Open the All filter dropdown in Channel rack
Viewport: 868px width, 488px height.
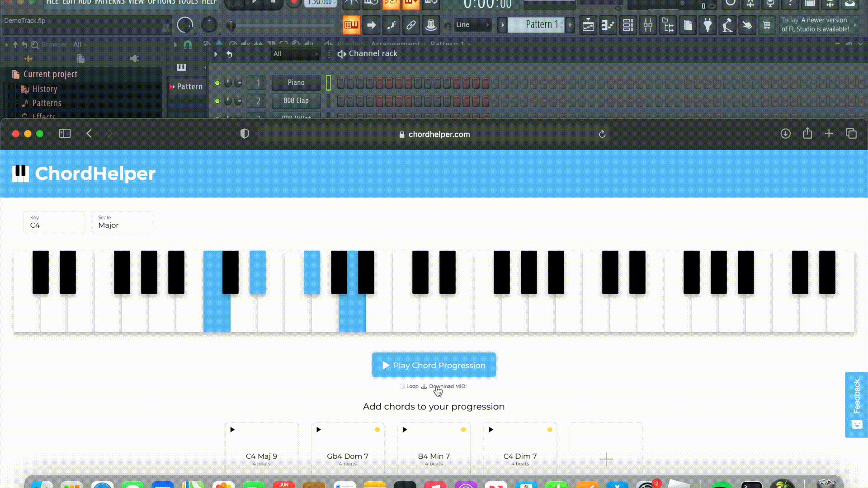coord(296,54)
